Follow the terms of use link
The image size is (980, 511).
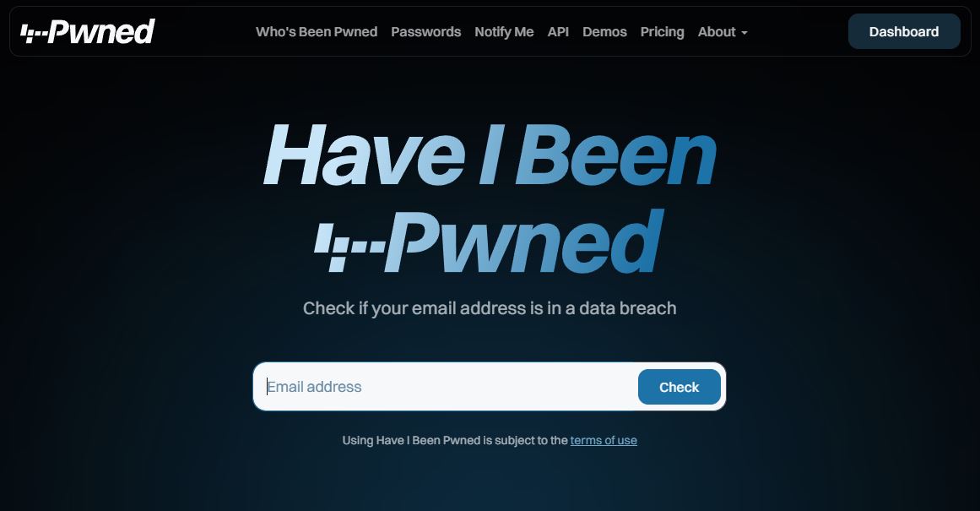[x=604, y=440]
